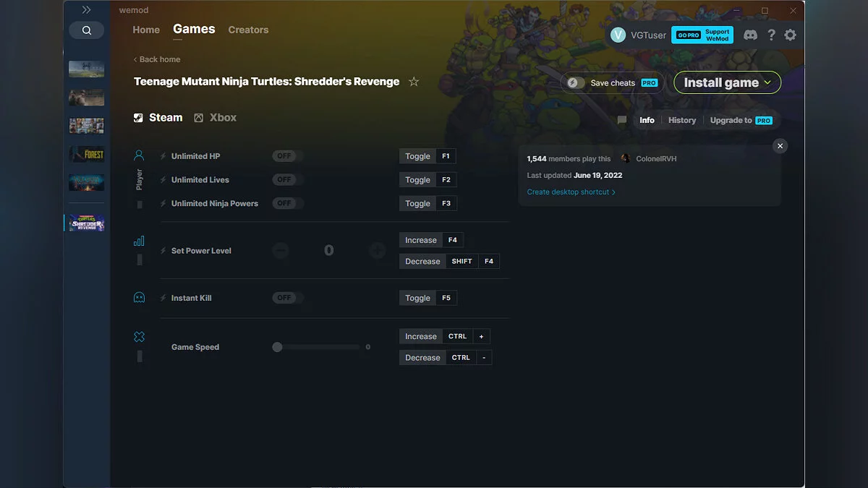This screenshot has width=868, height=488.
Task: Click the enemy ghost category icon
Action: [139, 297]
